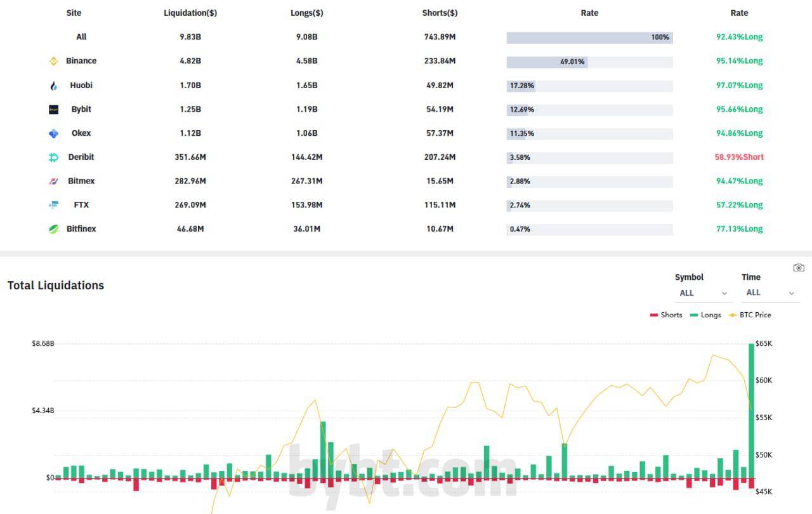Click the FTX logo icon
Image resolution: width=812 pixels, height=514 pixels.
click(x=54, y=206)
